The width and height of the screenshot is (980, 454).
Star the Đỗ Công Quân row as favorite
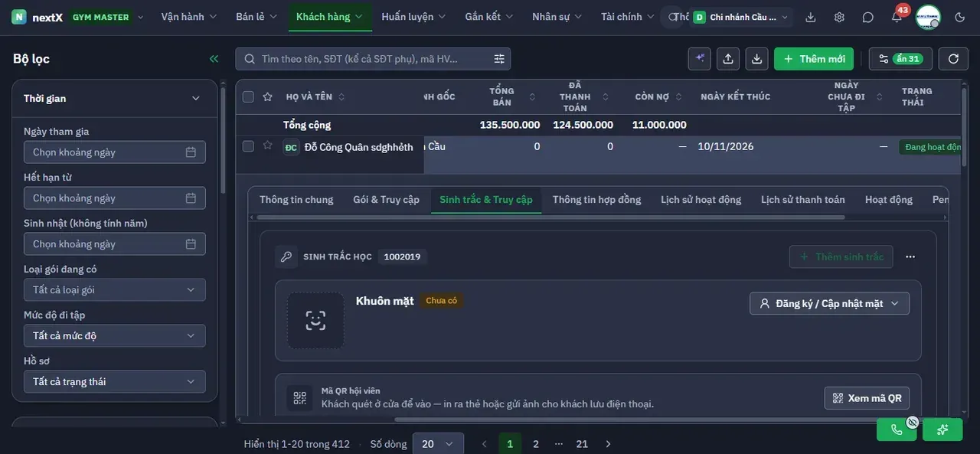267,145
